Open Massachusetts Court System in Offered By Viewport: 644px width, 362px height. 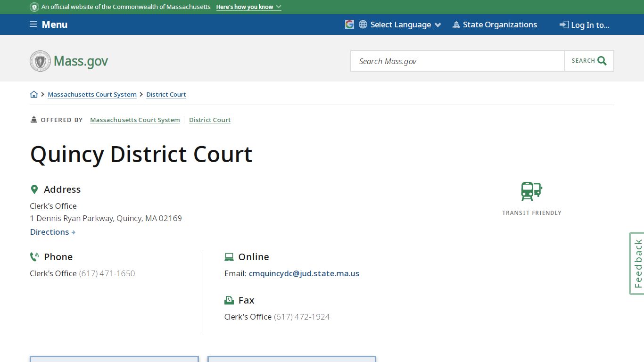(x=135, y=120)
